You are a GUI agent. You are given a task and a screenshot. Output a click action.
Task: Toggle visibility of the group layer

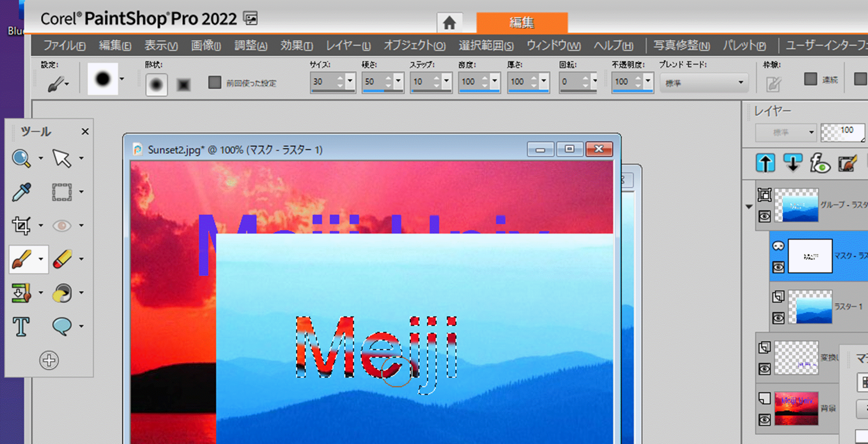click(764, 217)
